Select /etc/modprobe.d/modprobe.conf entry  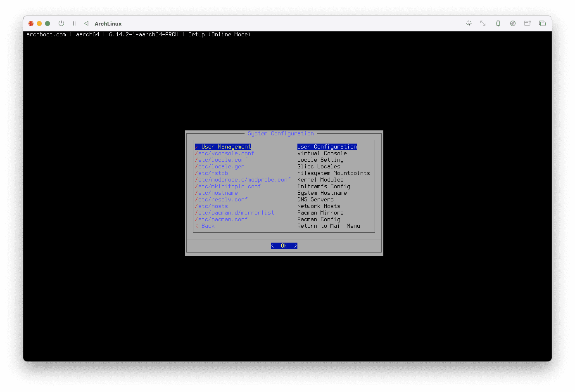[243, 180]
